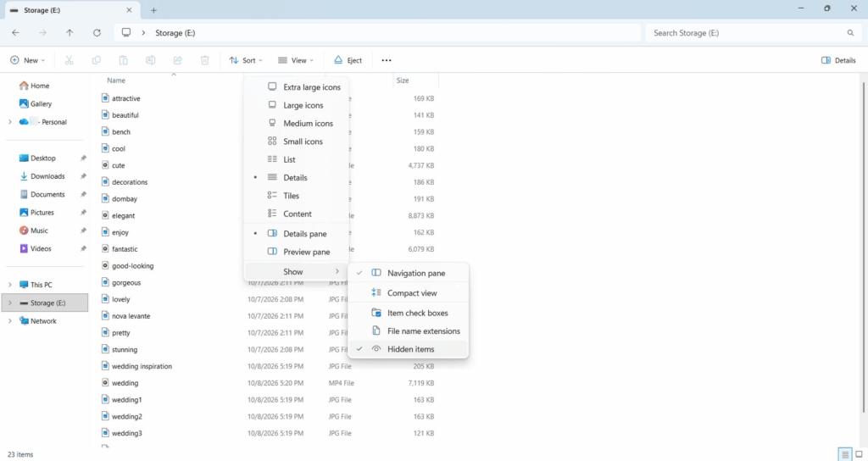The width and height of the screenshot is (868, 461).
Task: Expand the Network tree node
Action: (x=10, y=321)
